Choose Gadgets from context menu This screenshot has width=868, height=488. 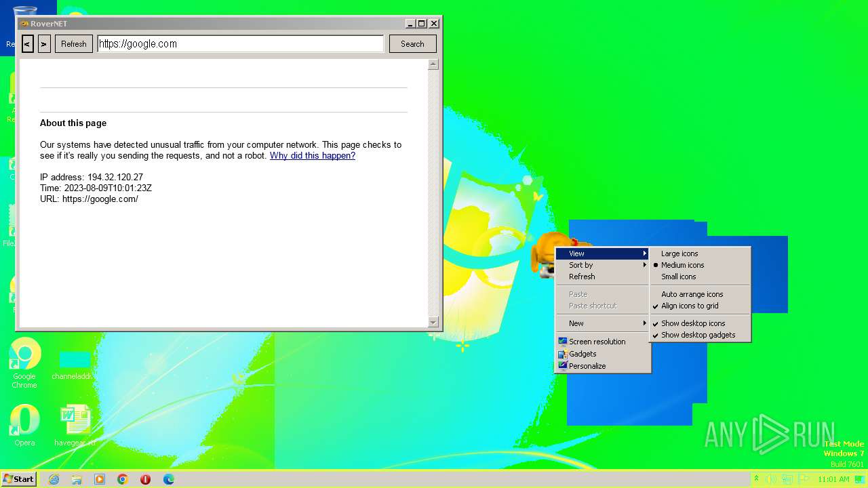(603, 354)
